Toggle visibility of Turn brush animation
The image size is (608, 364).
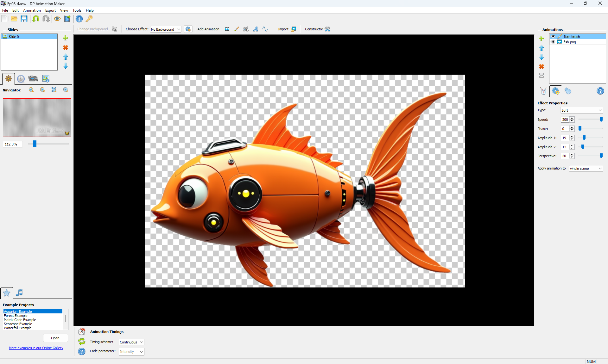(553, 37)
